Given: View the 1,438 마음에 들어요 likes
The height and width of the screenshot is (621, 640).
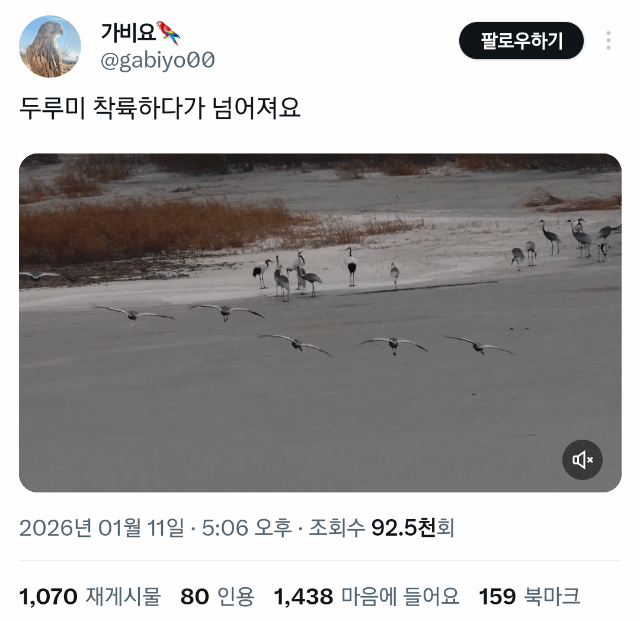Looking at the screenshot, I should pyautogui.click(x=367, y=597).
